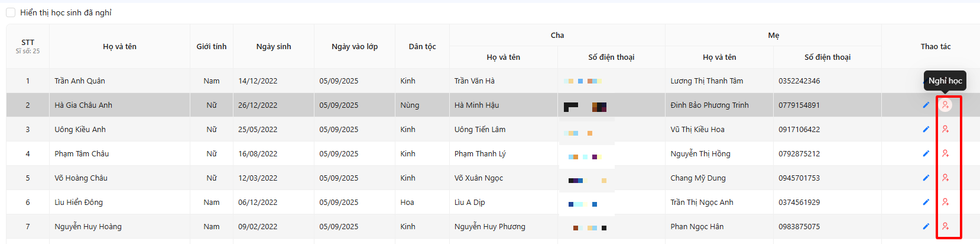The width and height of the screenshot is (980, 244).
Task: Click the "Ngày vào lớp" column header
Action: 354,46
